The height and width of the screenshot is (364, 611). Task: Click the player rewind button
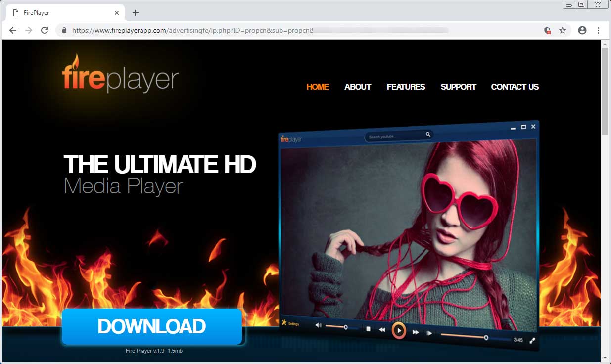tap(382, 330)
